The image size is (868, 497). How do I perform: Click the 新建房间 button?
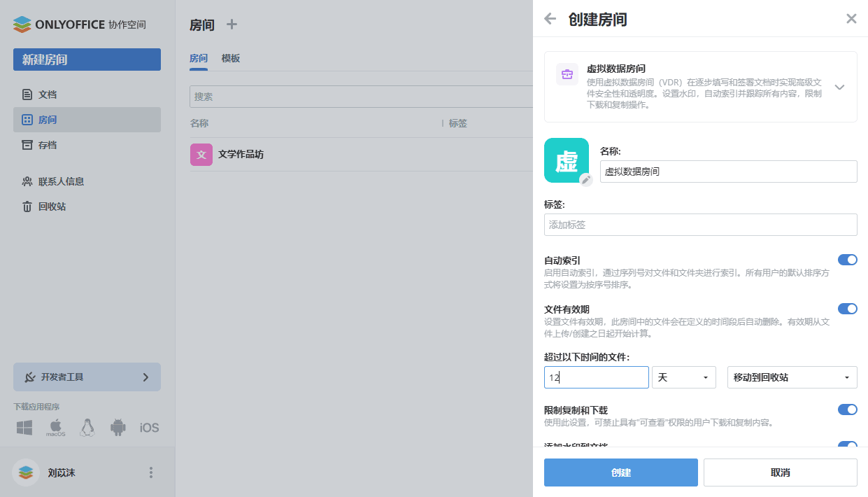point(87,59)
